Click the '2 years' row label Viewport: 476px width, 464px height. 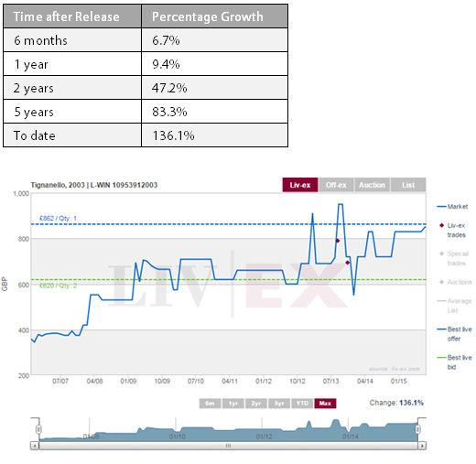point(34,89)
